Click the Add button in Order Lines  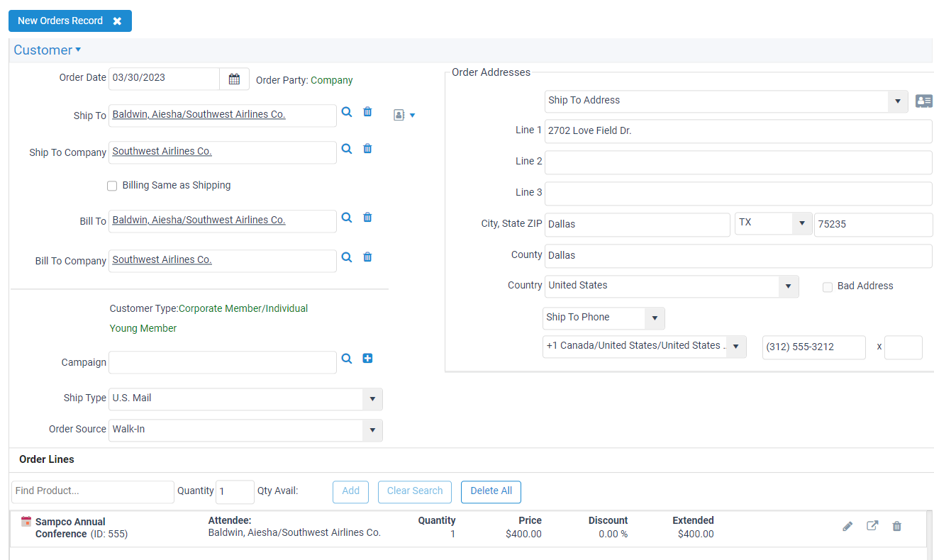point(351,492)
